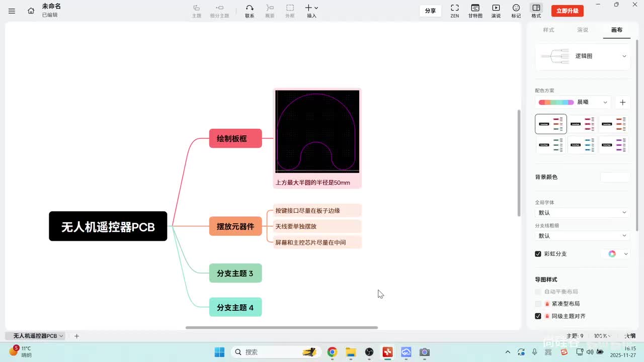Screen dimensions: 644x362
Task: Add a new sheet with plus
Action: [x=76, y=336]
